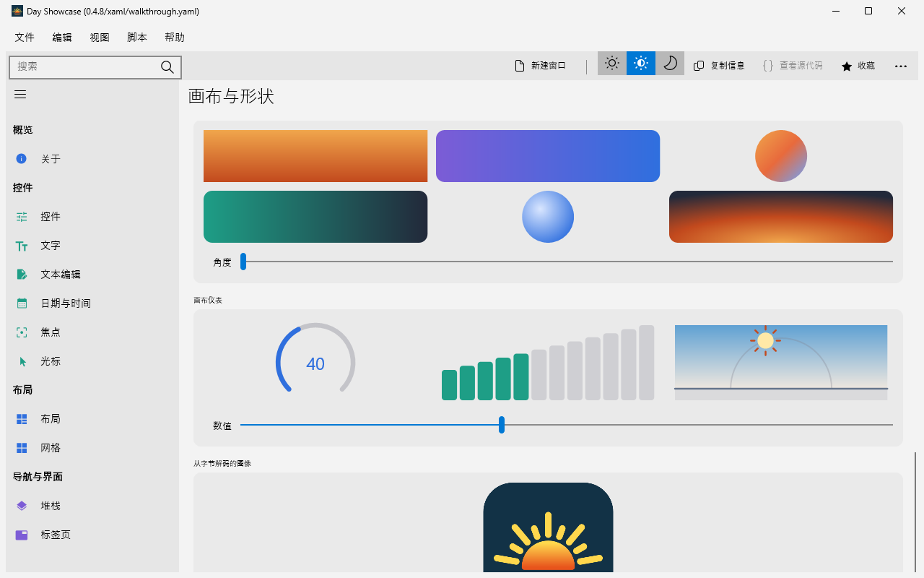This screenshot has height=578, width=924.
Task: Open the 视图 menu
Action: click(x=100, y=38)
